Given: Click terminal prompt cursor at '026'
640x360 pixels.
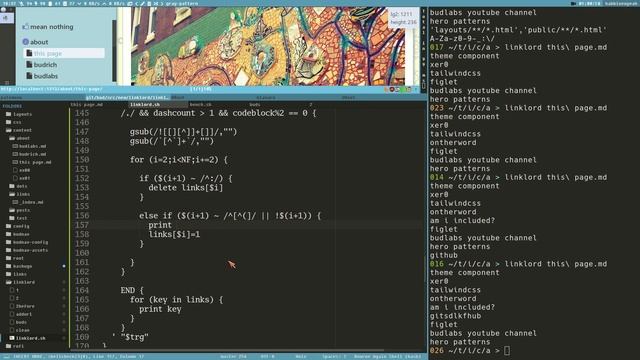Looking at the screenshot, I should coord(507,351).
